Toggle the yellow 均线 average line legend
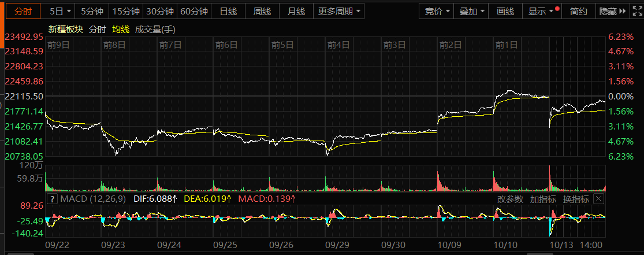This screenshot has height=255, width=644. [120, 29]
